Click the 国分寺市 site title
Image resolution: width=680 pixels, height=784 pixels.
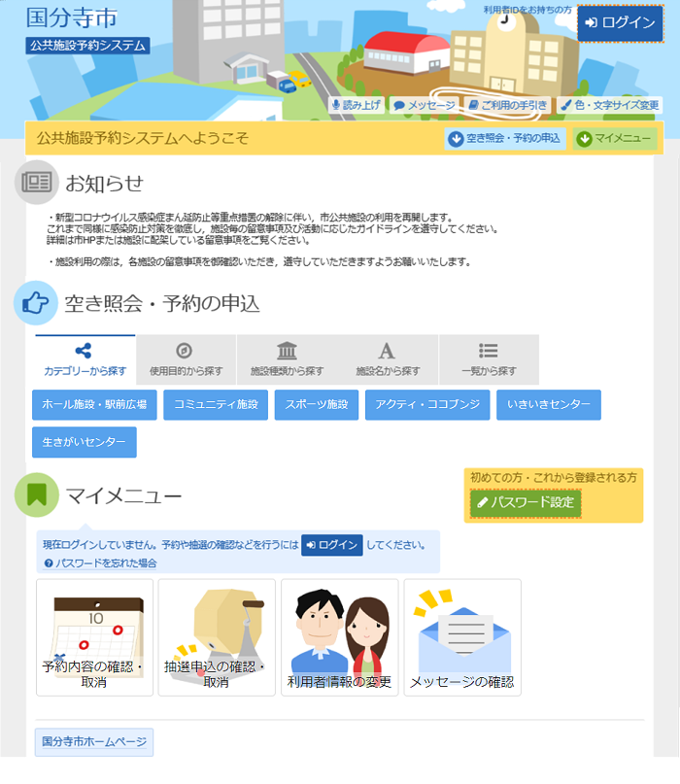click(x=72, y=18)
